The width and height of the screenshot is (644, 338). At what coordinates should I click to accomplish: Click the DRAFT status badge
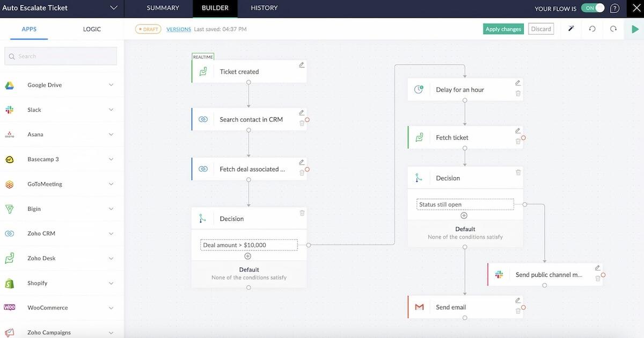click(x=148, y=29)
